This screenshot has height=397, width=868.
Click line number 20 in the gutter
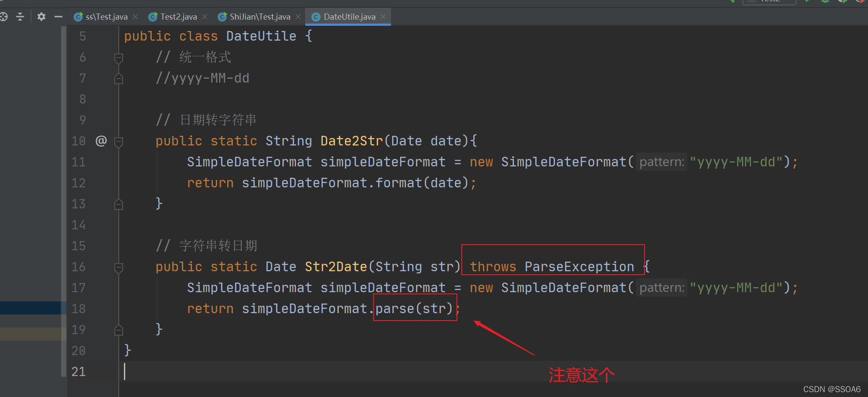pos(79,351)
